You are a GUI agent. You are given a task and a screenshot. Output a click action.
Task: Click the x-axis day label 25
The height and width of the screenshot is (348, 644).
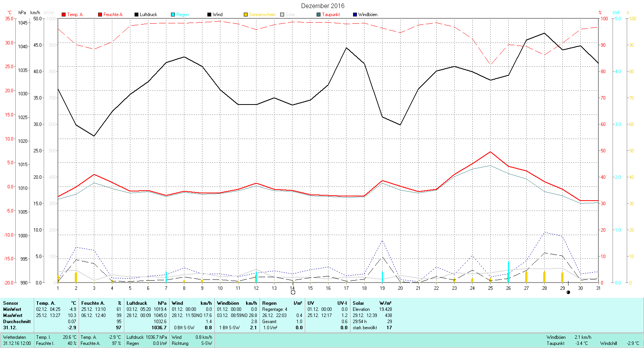490,288
